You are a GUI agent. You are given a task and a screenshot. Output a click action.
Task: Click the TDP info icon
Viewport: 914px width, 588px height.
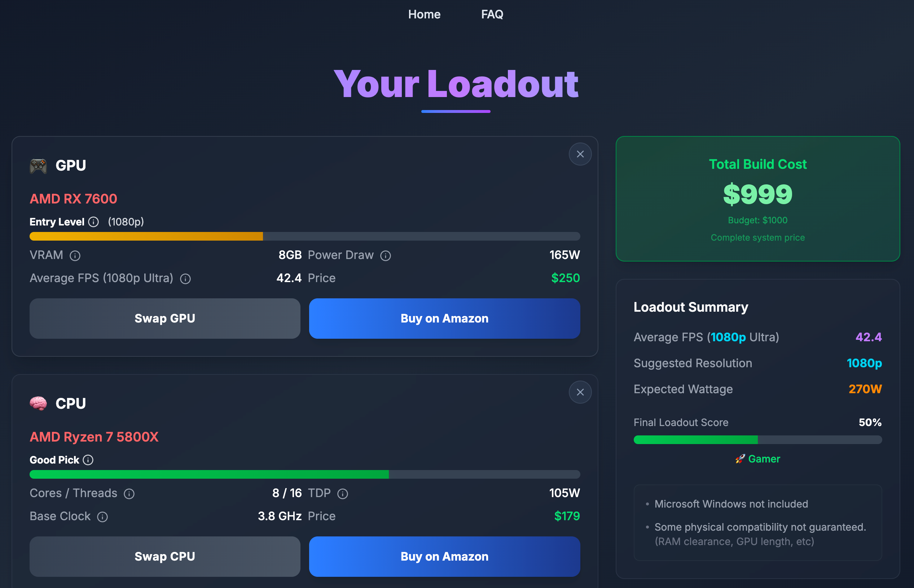tap(342, 494)
